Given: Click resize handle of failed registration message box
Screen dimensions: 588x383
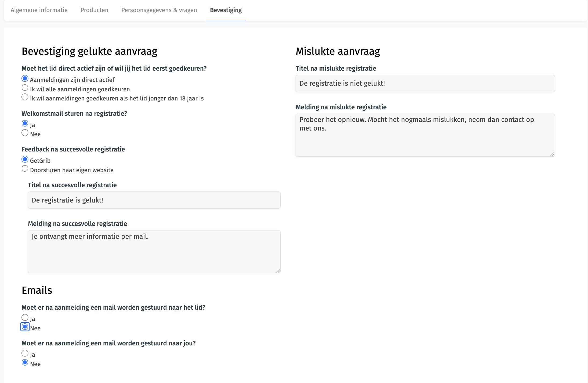Looking at the screenshot, I should coord(552,154).
